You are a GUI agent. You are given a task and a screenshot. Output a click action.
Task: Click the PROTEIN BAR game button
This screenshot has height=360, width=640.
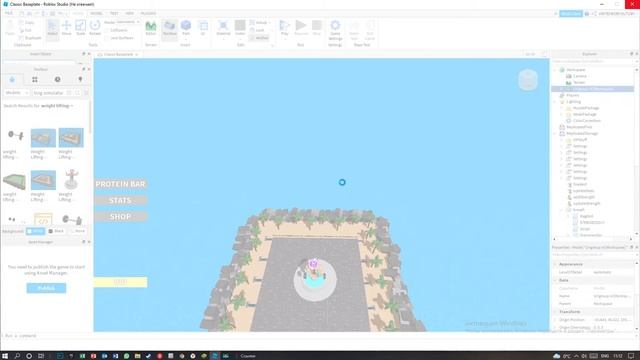(120, 184)
